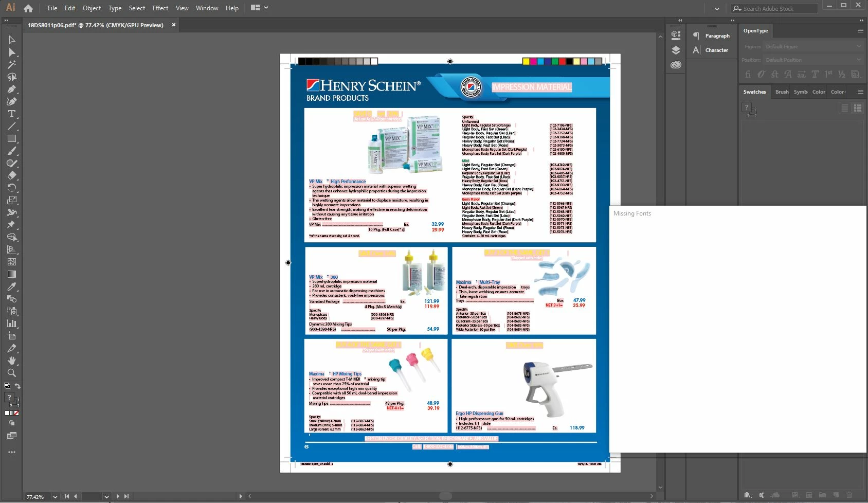Select the Selection tool arrow
Viewport: 868px width, 503px height.
coord(12,40)
